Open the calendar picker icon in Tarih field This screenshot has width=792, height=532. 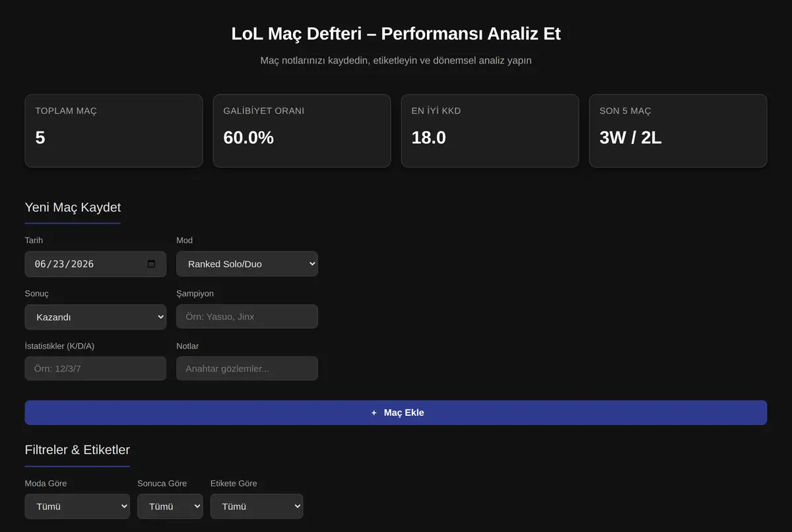point(151,264)
